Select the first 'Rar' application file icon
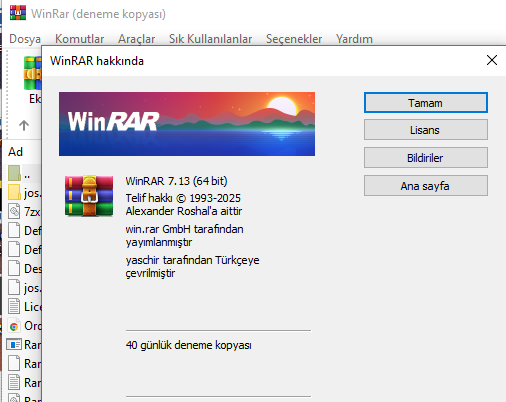This screenshot has width=506, height=402. pos(14,344)
